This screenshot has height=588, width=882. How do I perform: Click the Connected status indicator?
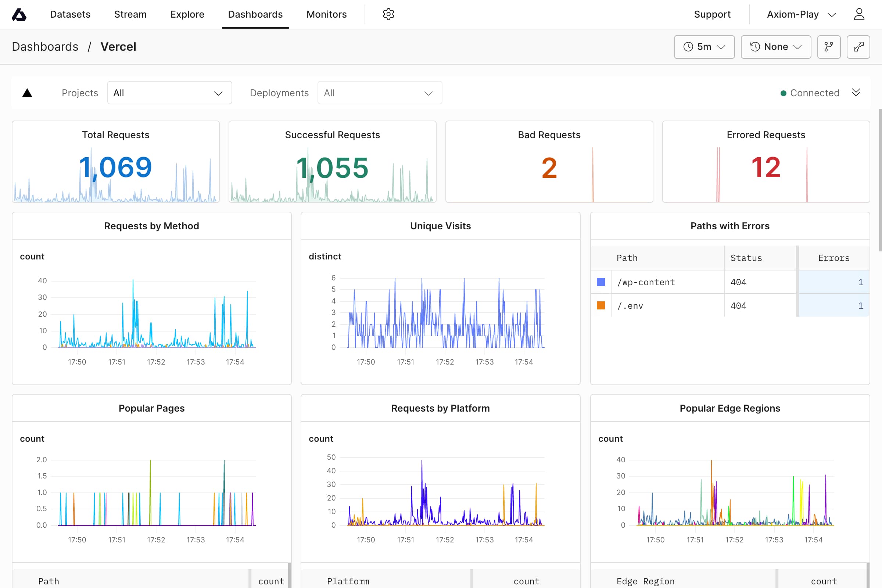coord(810,93)
